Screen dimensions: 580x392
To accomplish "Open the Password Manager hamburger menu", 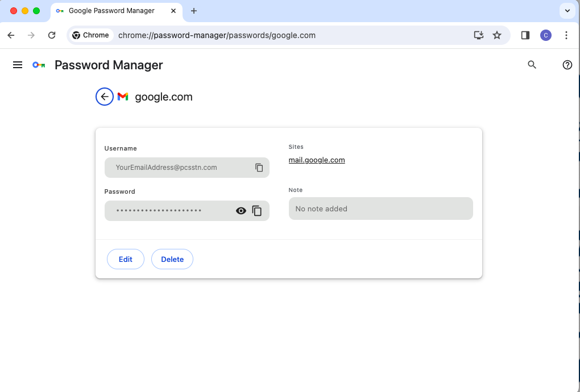I will 18,65.
